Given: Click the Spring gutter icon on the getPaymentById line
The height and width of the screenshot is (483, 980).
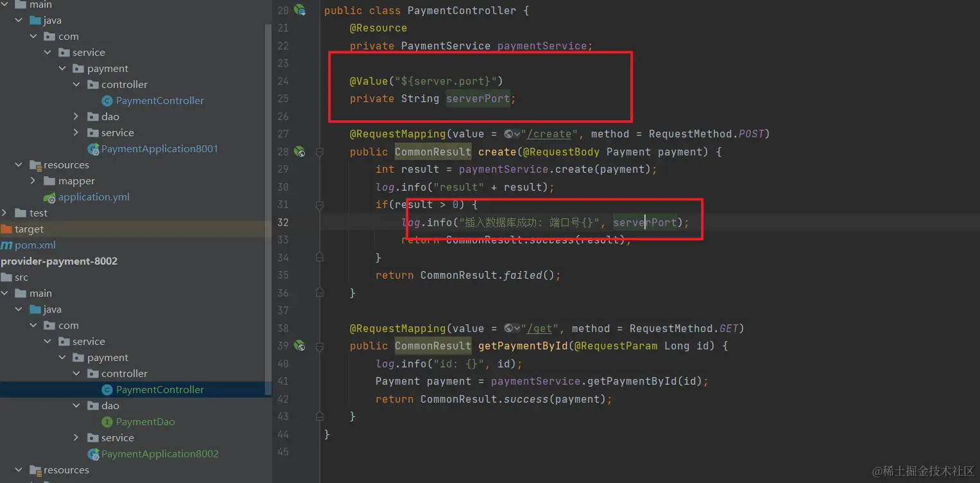Looking at the screenshot, I should 300,346.
